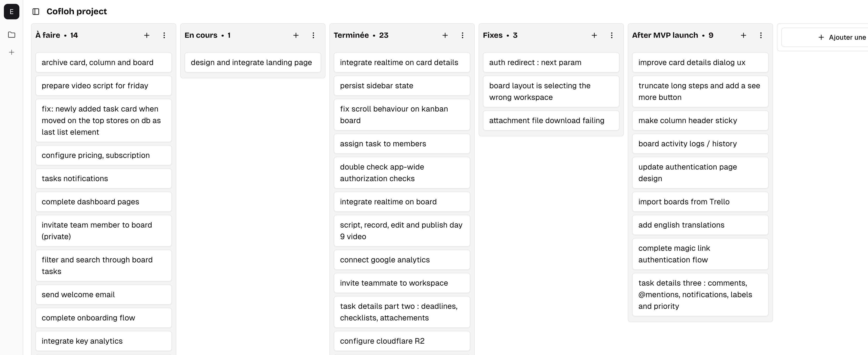Open the auth redirect : next param card
This screenshot has height=355, width=868.
point(551,62)
